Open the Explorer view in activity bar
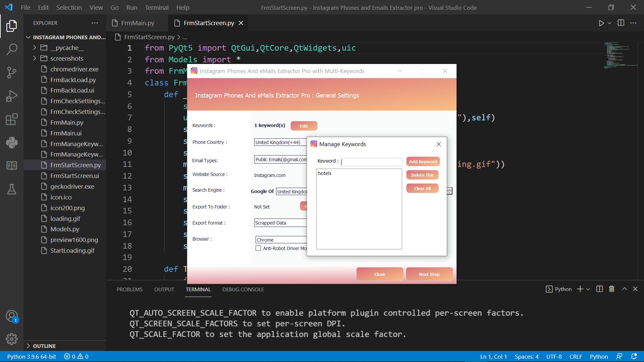The height and width of the screenshot is (362, 644). coord(11,26)
